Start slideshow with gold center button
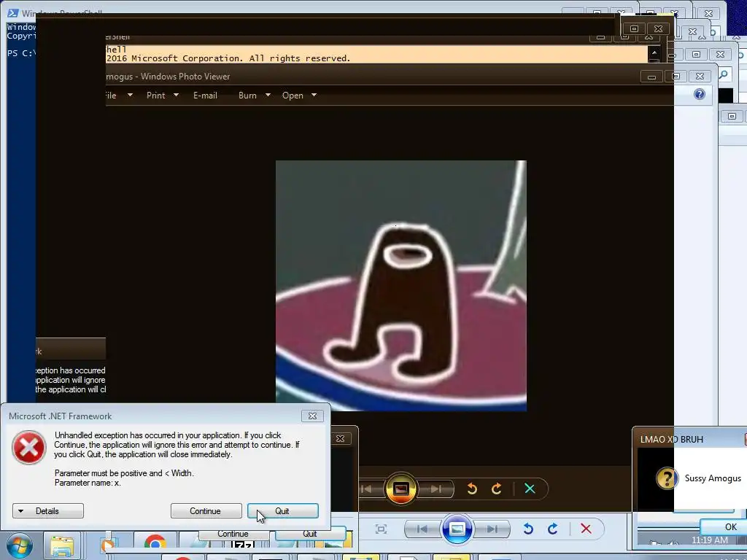The height and width of the screenshot is (560, 747). tap(400, 489)
